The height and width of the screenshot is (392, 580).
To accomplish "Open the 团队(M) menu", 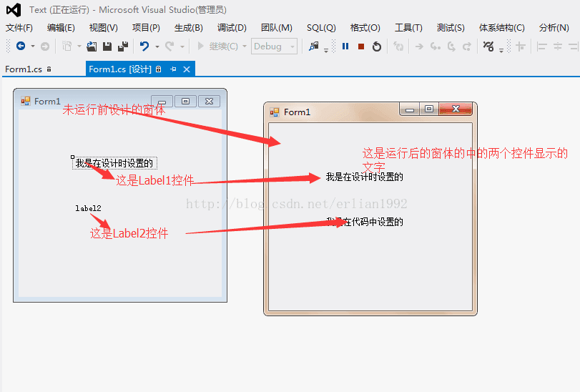I will [x=277, y=28].
